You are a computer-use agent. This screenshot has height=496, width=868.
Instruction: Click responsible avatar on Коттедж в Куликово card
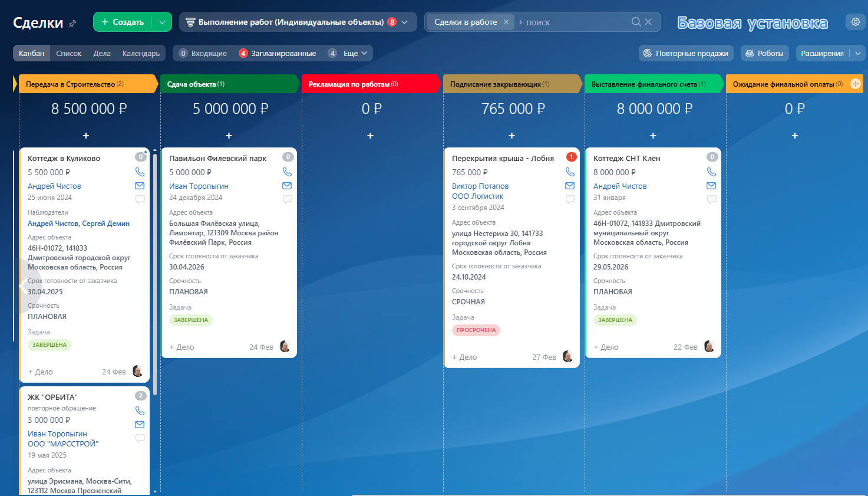pyautogui.click(x=138, y=371)
